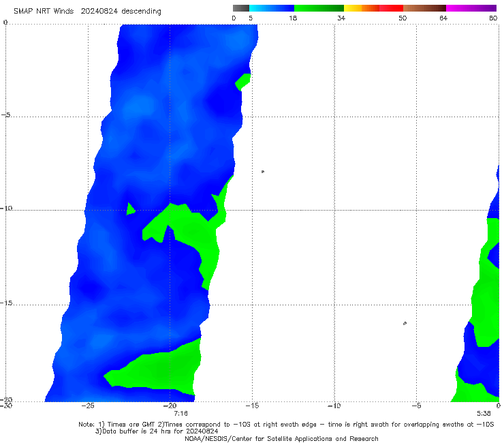Click the longitude axis label '-15'
This screenshot has width=504, height=443.
252,406
